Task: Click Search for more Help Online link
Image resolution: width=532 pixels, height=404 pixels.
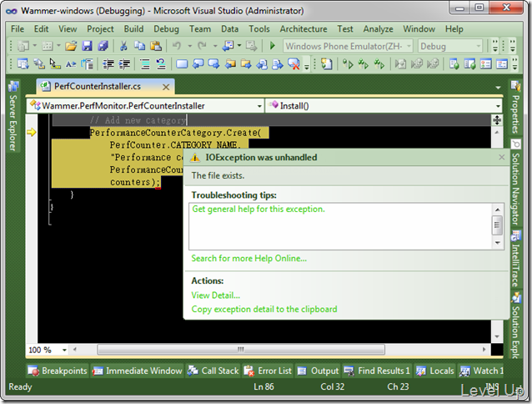Action: click(249, 259)
